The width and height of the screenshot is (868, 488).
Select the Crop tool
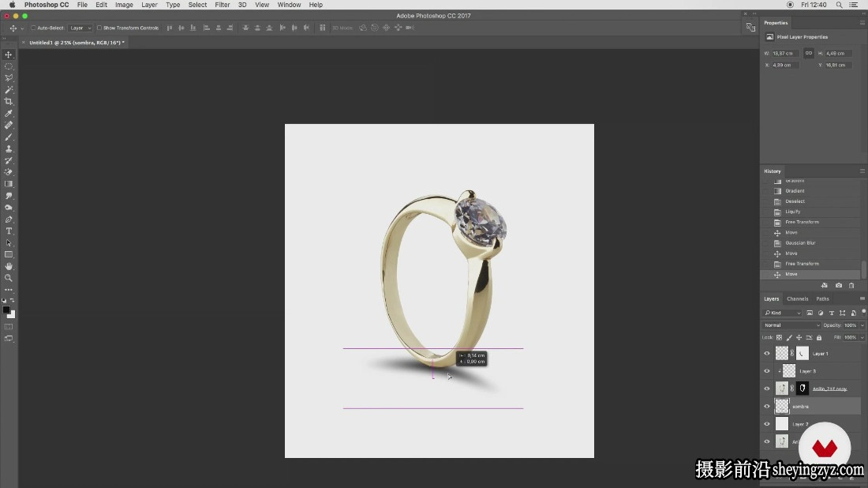(9, 101)
